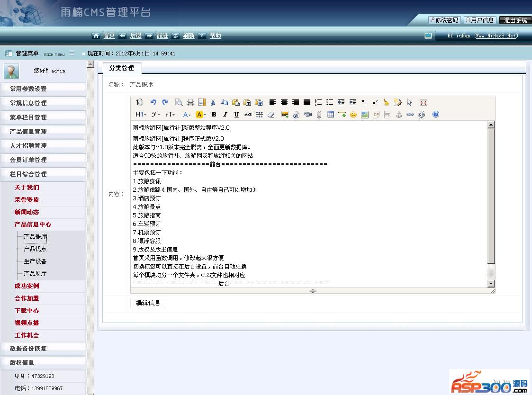Click the superscript icon
Screen dimensions: 532x395
point(375,102)
